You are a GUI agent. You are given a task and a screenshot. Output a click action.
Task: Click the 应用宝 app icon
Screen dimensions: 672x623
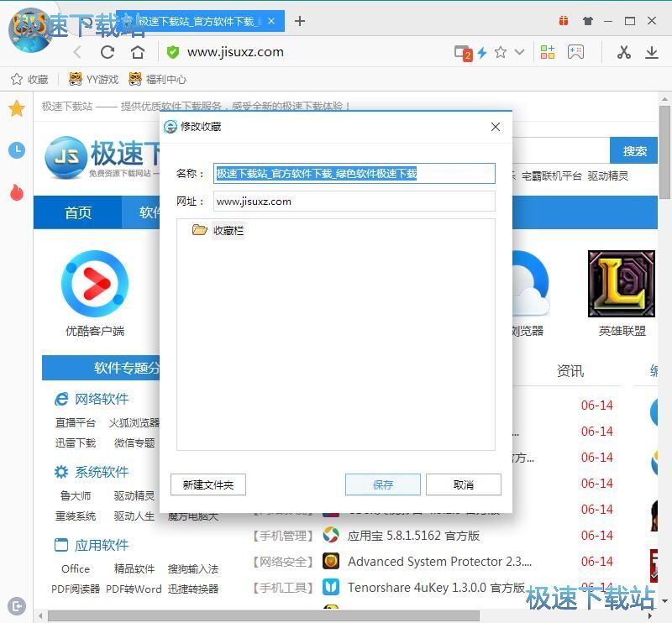(331, 535)
